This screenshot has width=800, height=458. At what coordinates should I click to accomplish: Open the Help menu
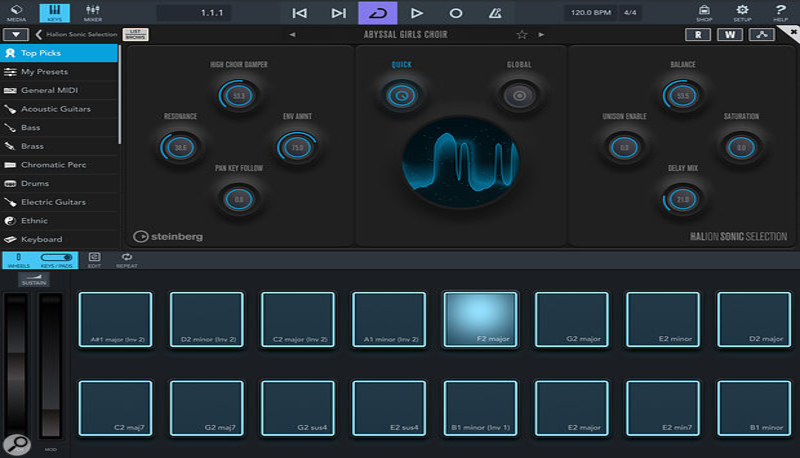tap(781, 13)
